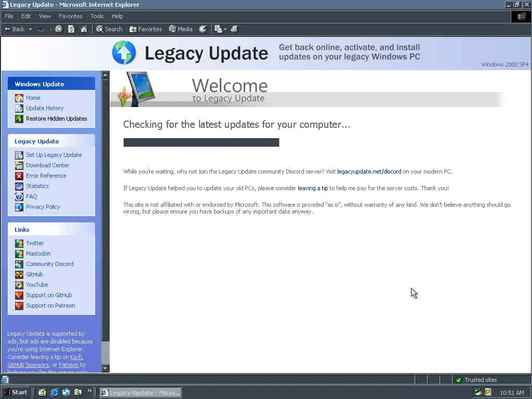
Task: Click the Forward arrow in toolbar
Action: coord(41,30)
